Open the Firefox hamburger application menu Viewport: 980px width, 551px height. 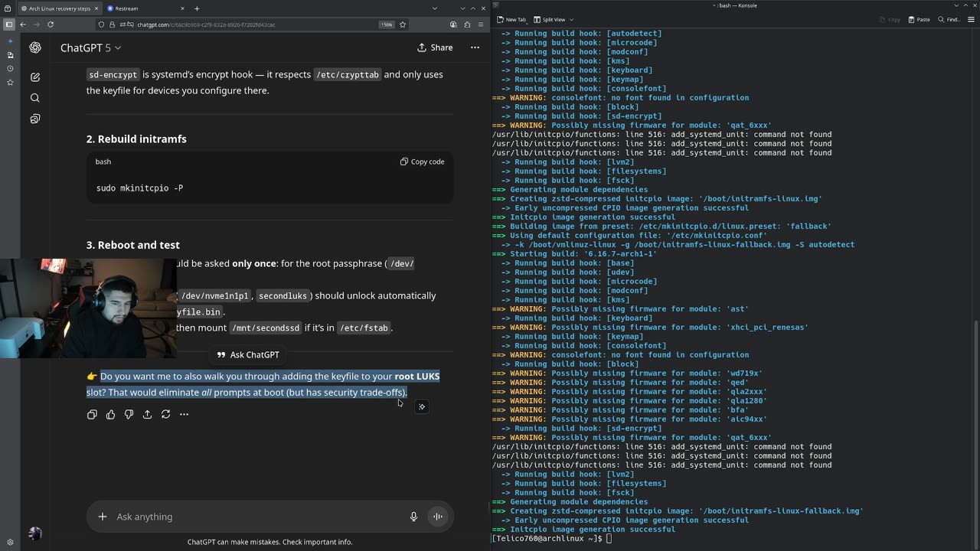pos(481,24)
